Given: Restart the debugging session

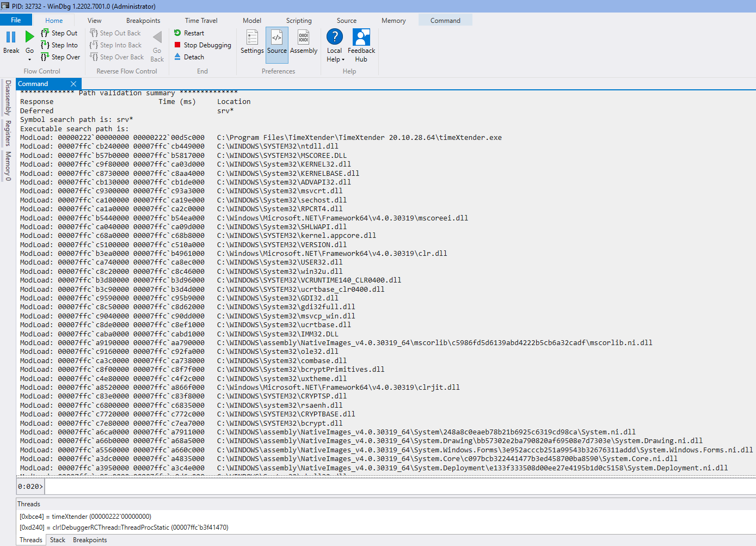Looking at the screenshot, I should point(189,33).
